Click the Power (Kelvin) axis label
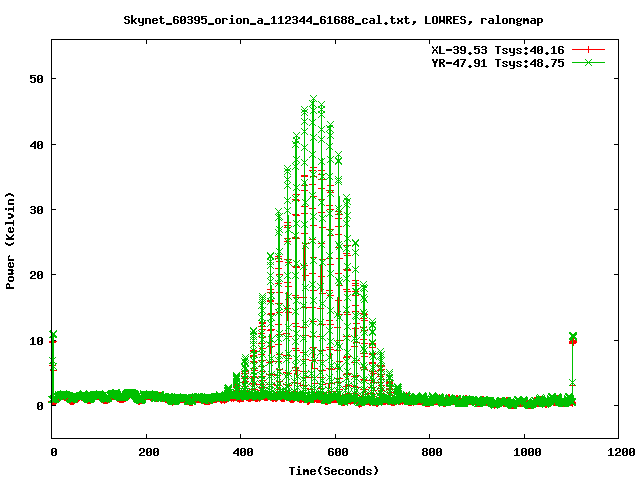Screen dimensions: 640x480 [10, 241]
